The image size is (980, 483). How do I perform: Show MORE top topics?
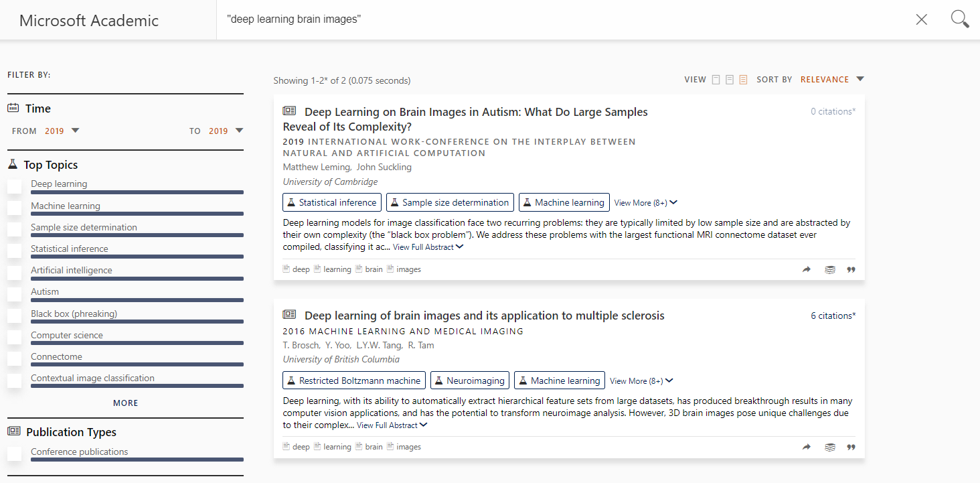click(125, 403)
